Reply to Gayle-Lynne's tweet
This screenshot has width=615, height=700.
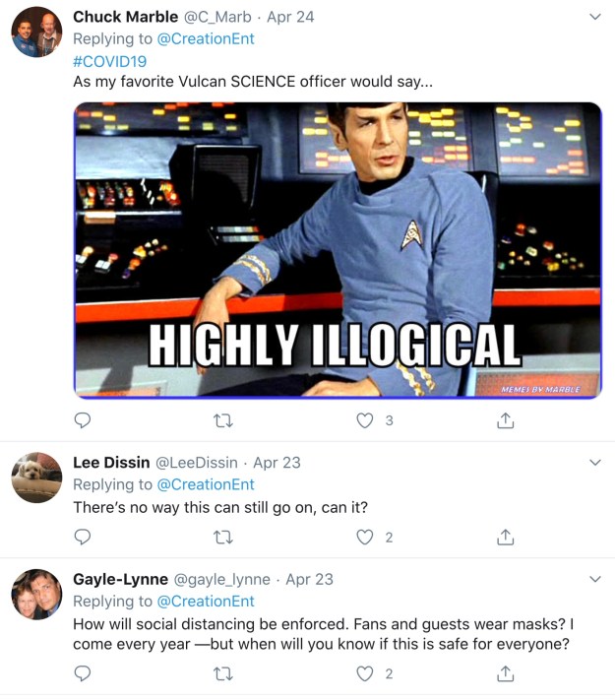point(82,673)
